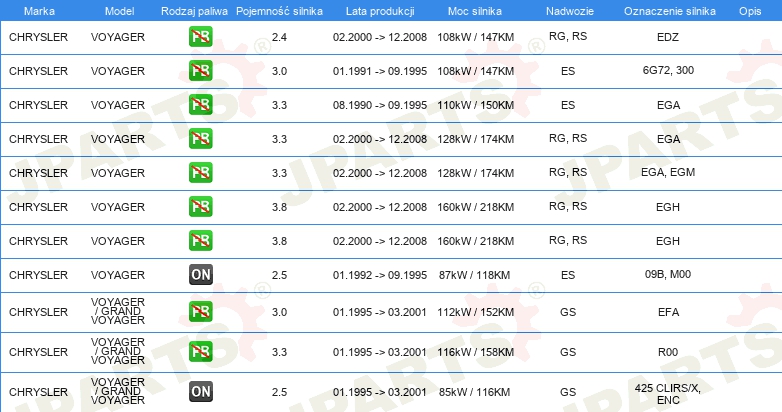The image size is (782, 412).
Task: Click the 112kW / 152KM power cell
Action: [x=475, y=312]
